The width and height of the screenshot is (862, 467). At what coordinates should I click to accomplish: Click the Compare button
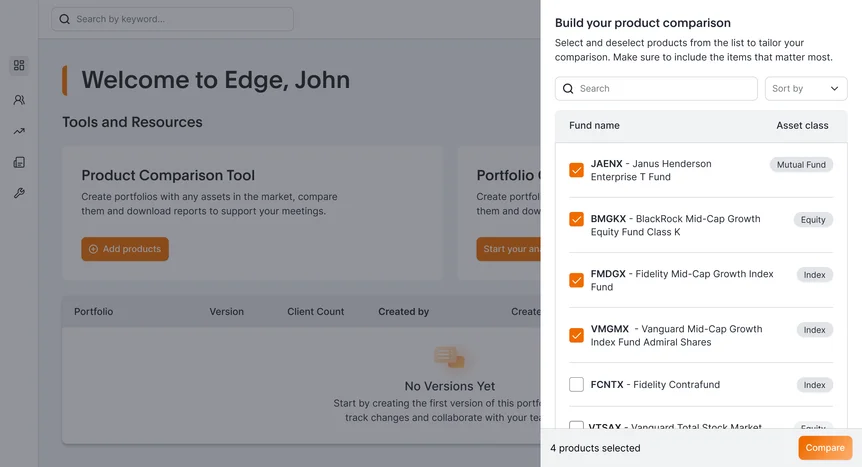(x=825, y=448)
